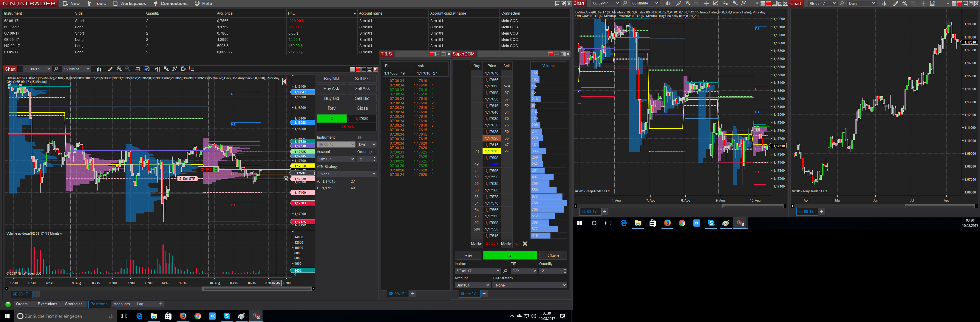Expand toolbar overflow arrow in Daily chart
This screenshot has height=322, width=980.
coord(948,4)
